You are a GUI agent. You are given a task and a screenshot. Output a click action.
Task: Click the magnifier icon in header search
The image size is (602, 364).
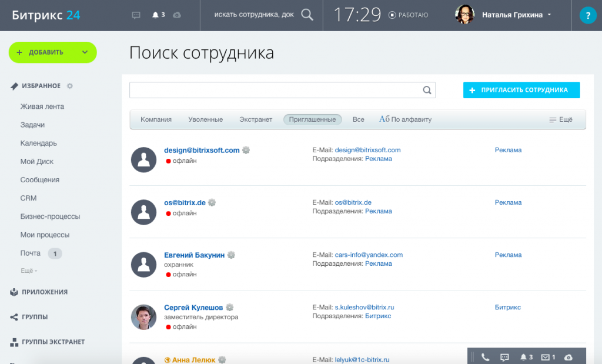coord(307,15)
